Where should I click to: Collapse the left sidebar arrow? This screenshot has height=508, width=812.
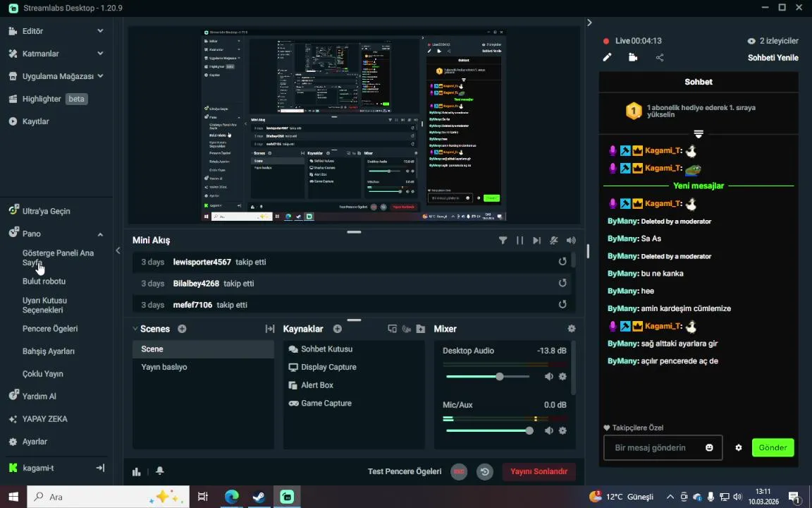pyautogui.click(x=118, y=250)
